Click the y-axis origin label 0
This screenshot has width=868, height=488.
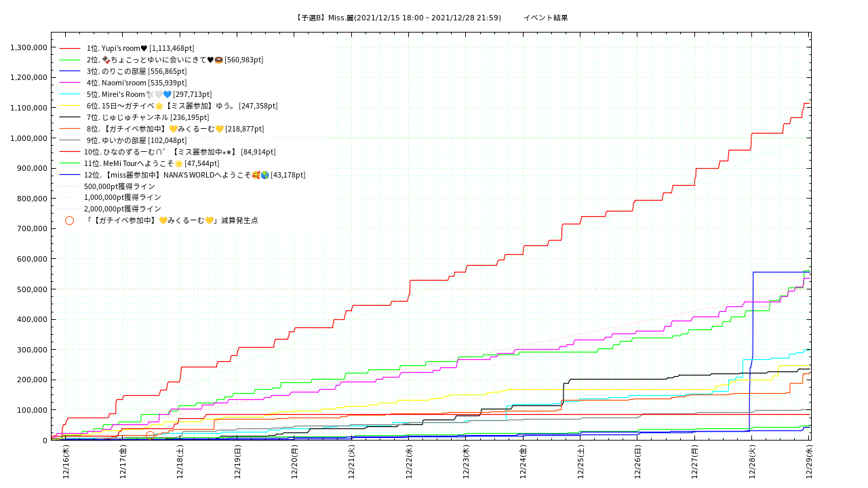(45, 441)
